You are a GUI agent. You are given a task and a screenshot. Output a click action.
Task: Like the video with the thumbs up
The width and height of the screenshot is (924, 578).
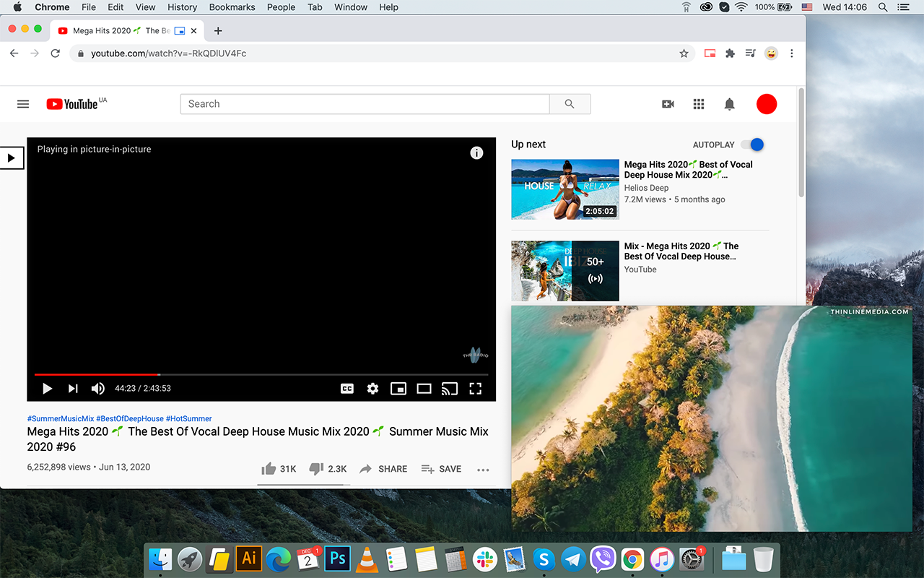268,468
